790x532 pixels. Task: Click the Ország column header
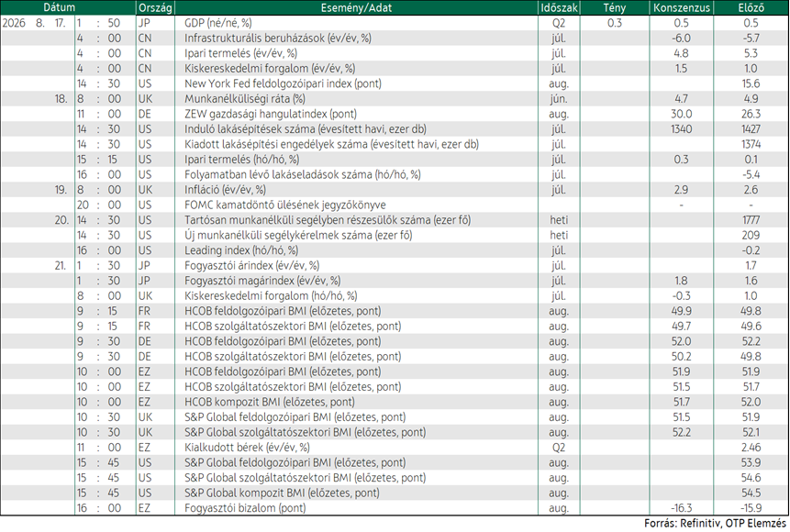155,7
